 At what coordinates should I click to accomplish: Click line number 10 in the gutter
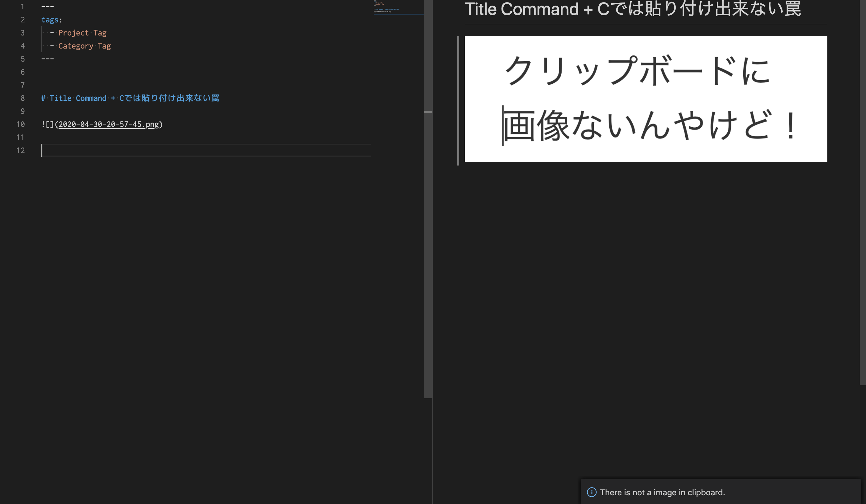pos(21,124)
